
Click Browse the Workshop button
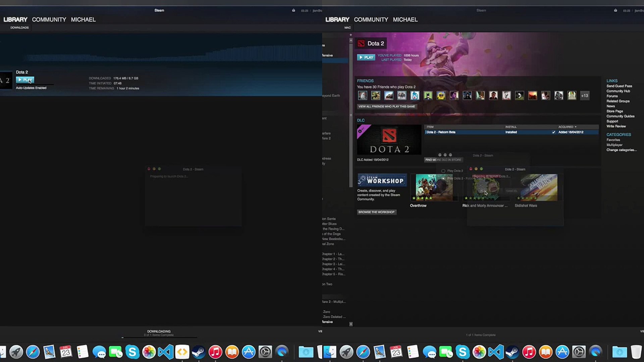376,212
